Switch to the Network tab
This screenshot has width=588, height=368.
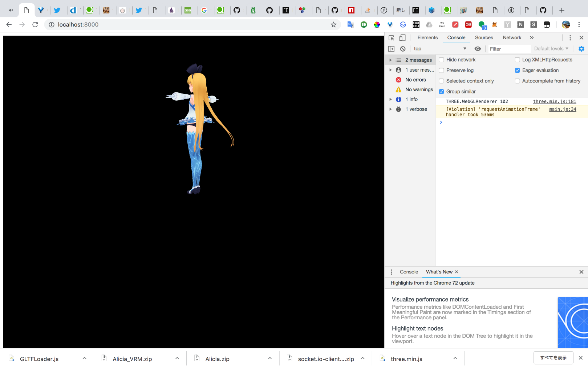pos(512,38)
